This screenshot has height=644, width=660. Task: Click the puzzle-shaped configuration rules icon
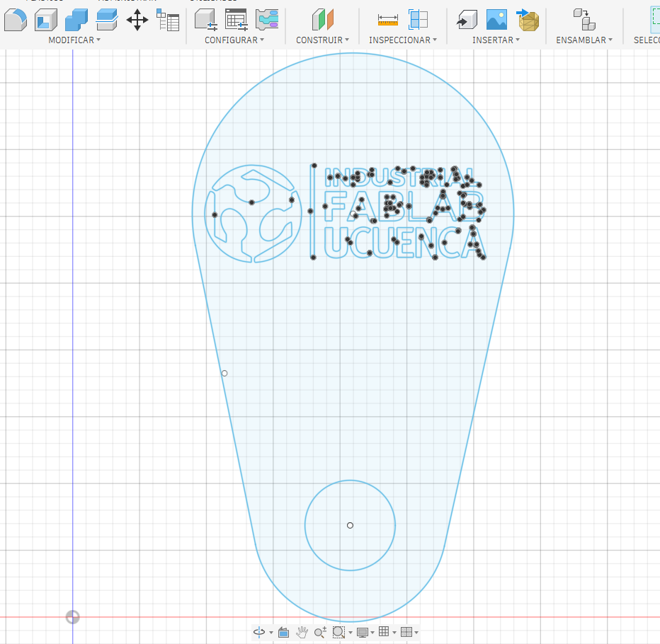point(267,20)
